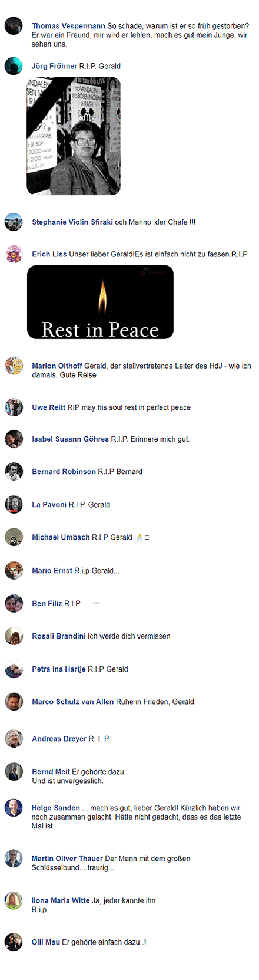Open Stephanie Violin Sfiraki's profile link

pos(72,222)
